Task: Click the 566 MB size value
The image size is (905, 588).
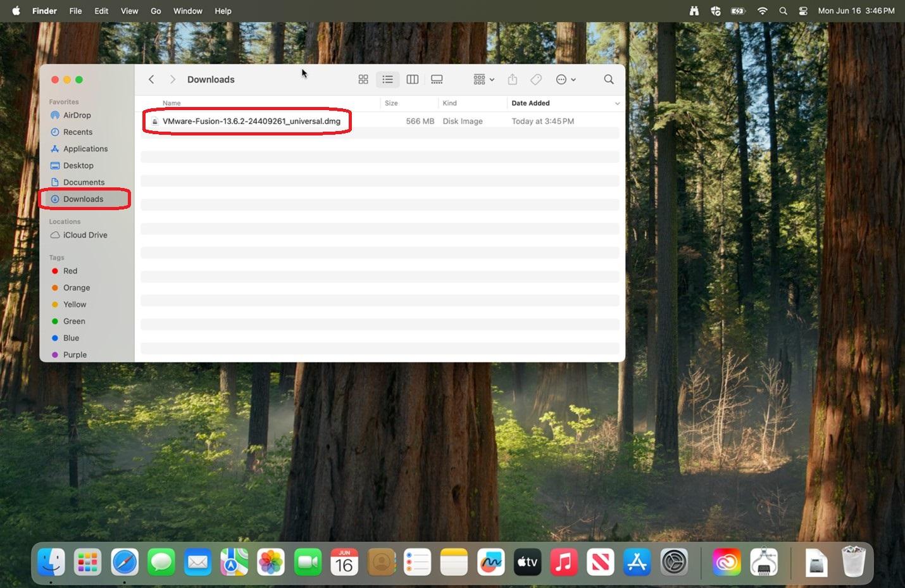Action: 420,121
